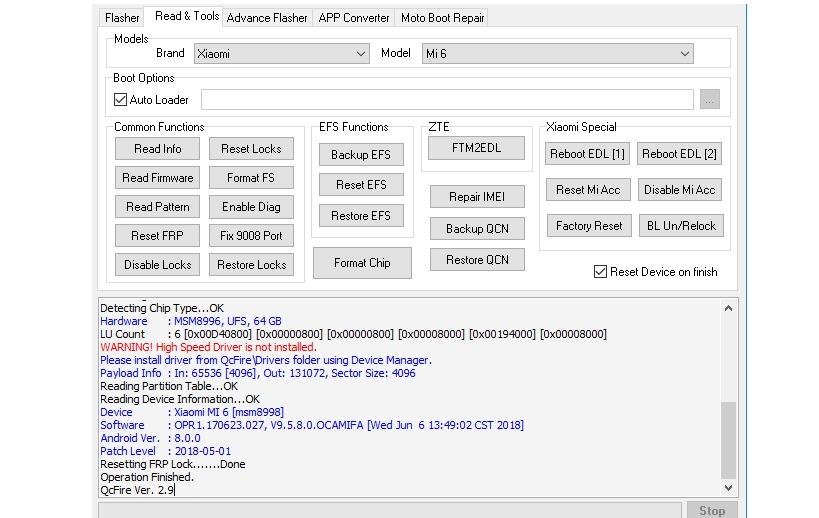Screen dimensions: 819x518
Task: Click Restore QCN button
Action: [x=477, y=260]
